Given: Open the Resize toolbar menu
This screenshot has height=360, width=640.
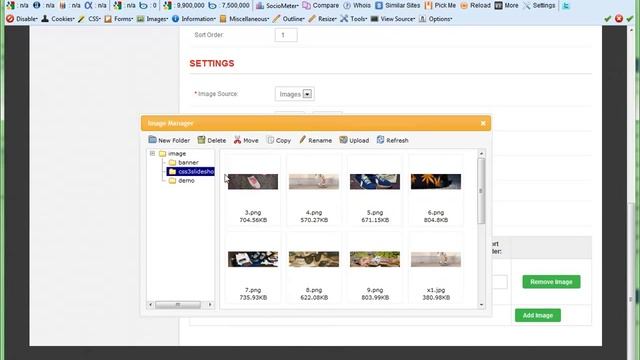Looking at the screenshot, I should (323, 19).
